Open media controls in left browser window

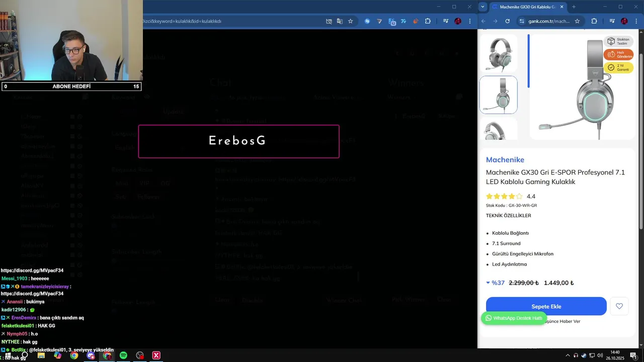coord(446,21)
